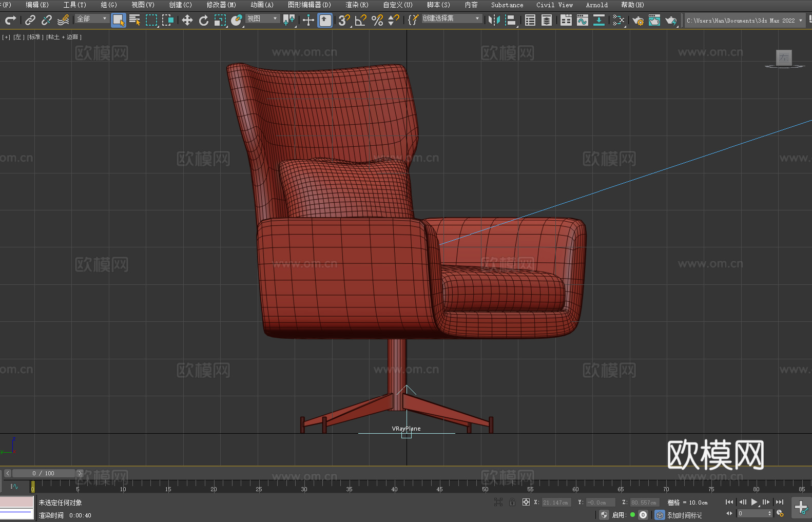Click the Render Production teapot icon
Viewport: 812px width, 522px height.
pyautogui.click(x=671, y=20)
